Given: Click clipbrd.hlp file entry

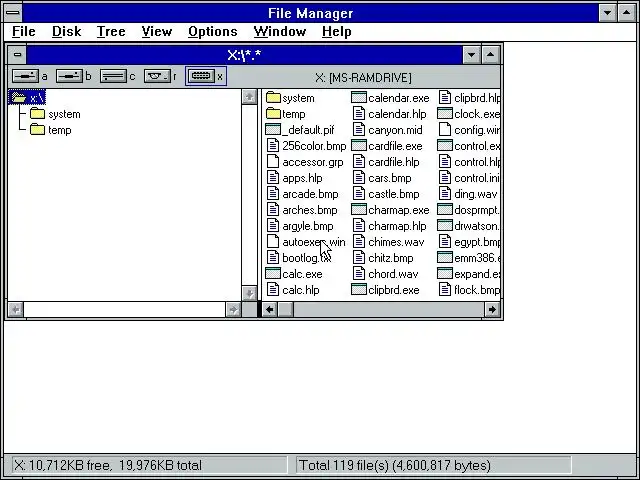Looking at the screenshot, I should [469, 98].
